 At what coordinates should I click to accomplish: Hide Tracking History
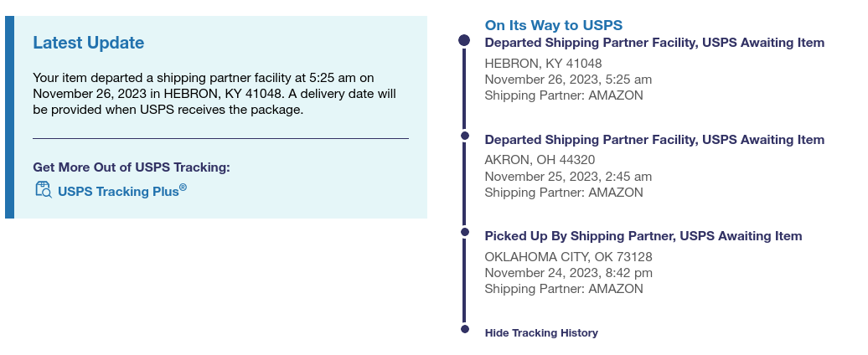point(541,333)
